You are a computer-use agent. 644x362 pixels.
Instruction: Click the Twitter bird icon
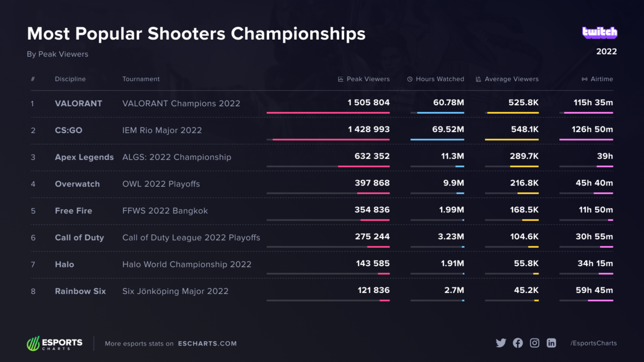[x=501, y=343]
